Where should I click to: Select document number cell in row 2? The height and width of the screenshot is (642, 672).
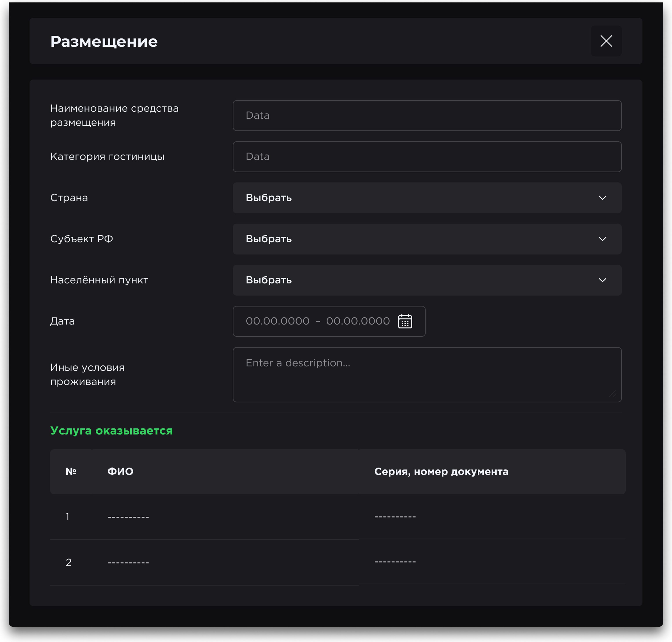pyautogui.click(x=395, y=562)
